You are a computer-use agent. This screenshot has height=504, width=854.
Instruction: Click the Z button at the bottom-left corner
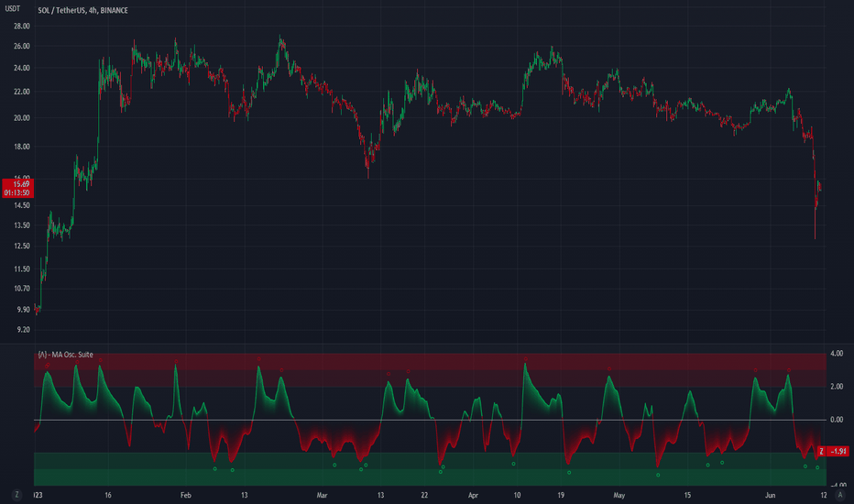(16, 495)
